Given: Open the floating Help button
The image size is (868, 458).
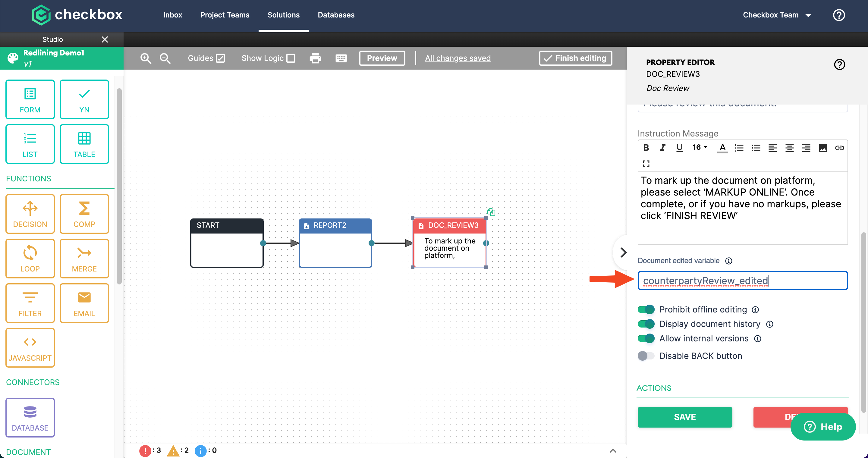Looking at the screenshot, I should tap(823, 426).
